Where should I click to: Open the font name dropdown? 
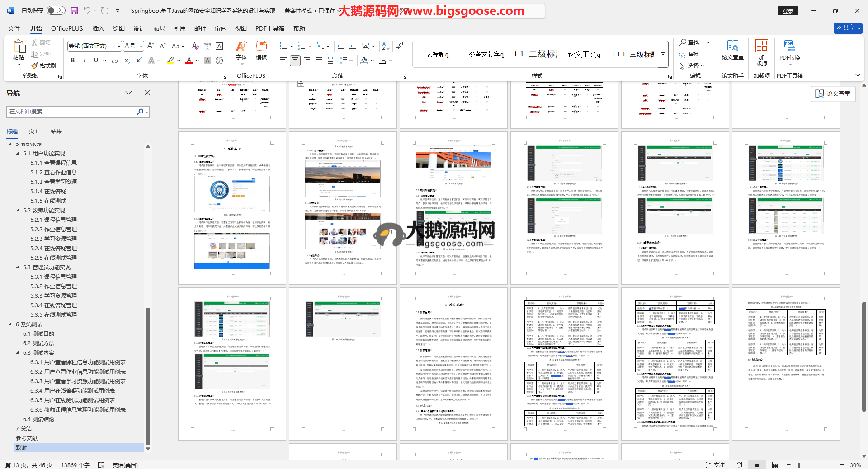click(x=119, y=46)
